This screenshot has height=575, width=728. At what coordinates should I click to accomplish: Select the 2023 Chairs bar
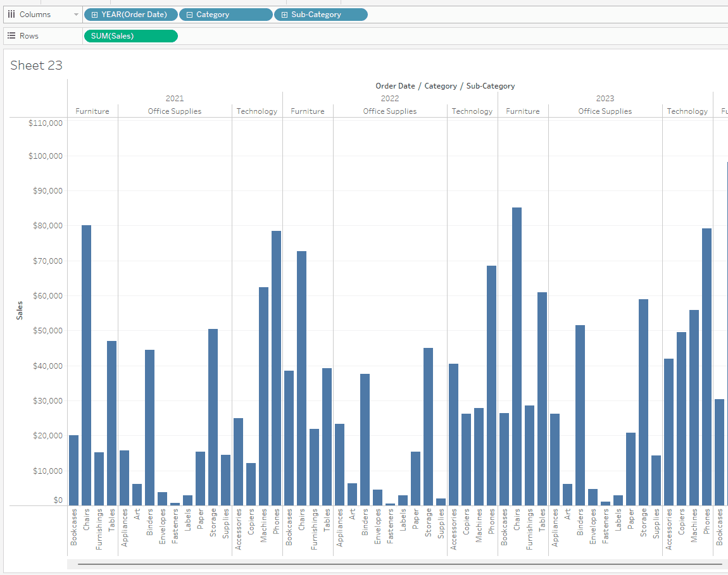click(x=517, y=356)
